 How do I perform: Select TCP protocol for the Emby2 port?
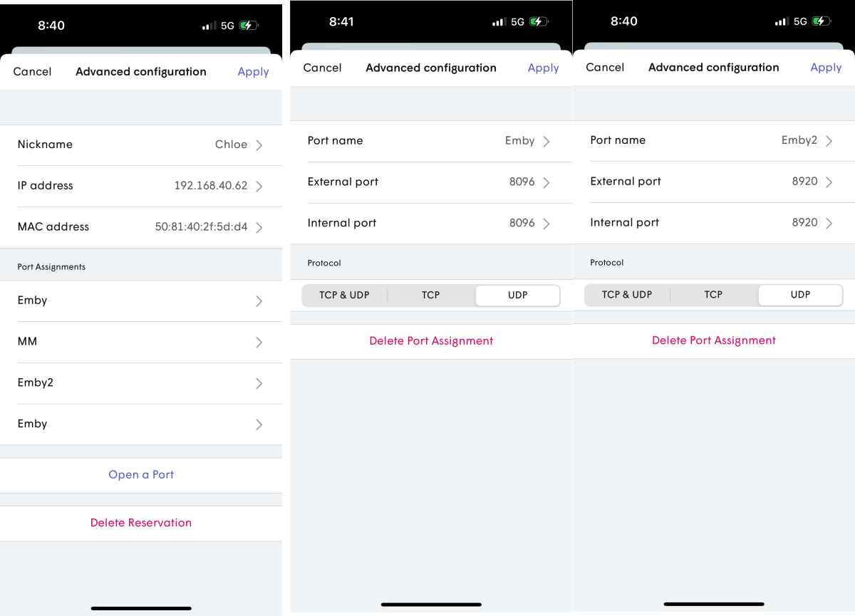tap(713, 295)
